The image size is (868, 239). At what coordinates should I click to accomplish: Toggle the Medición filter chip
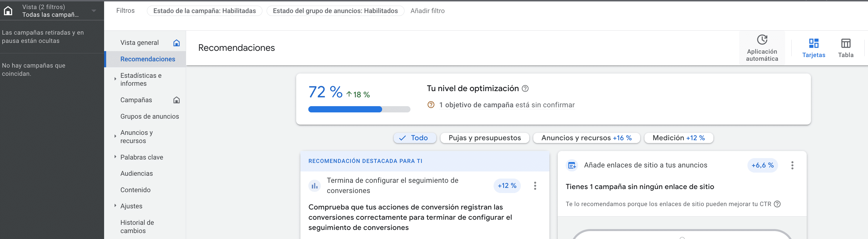pyautogui.click(x=678, y=138)
